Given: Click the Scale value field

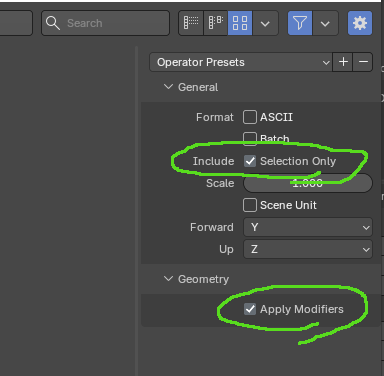Looking at the screenshot, I should click(x=308, y=183).
